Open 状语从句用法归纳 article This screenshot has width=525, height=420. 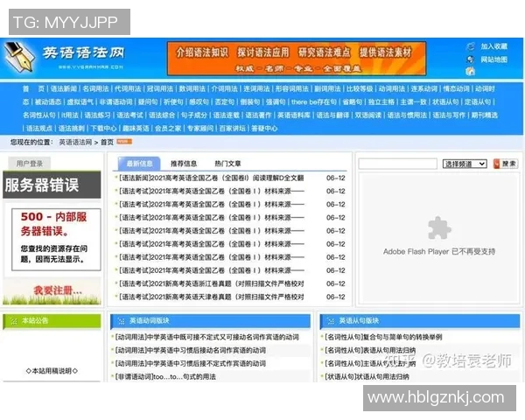367,377
